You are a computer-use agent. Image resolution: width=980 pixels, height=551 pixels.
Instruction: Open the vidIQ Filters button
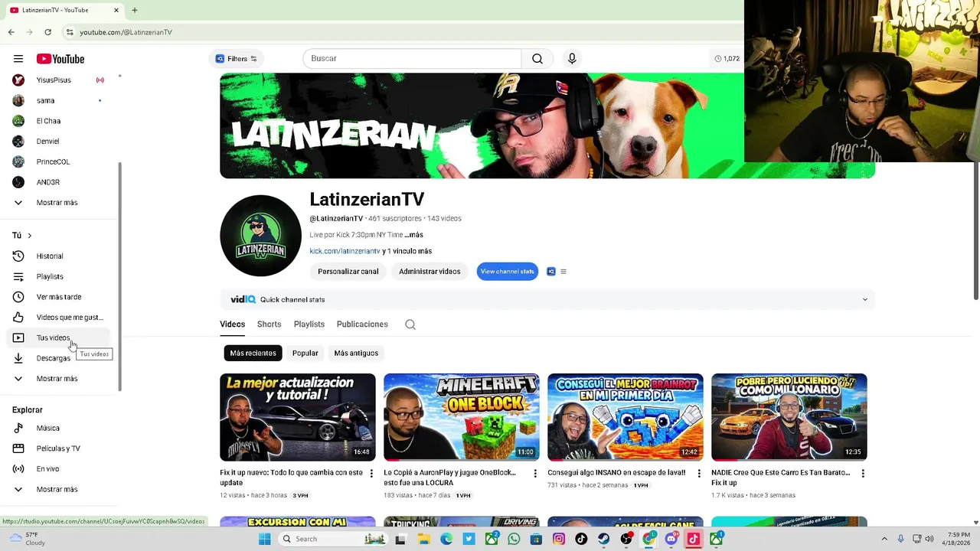(x=236, y=59)
